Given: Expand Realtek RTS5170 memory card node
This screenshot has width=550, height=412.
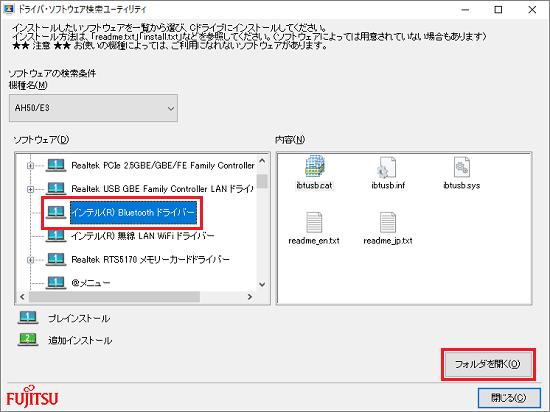Looking at the screenshot, I should (31, 260).
